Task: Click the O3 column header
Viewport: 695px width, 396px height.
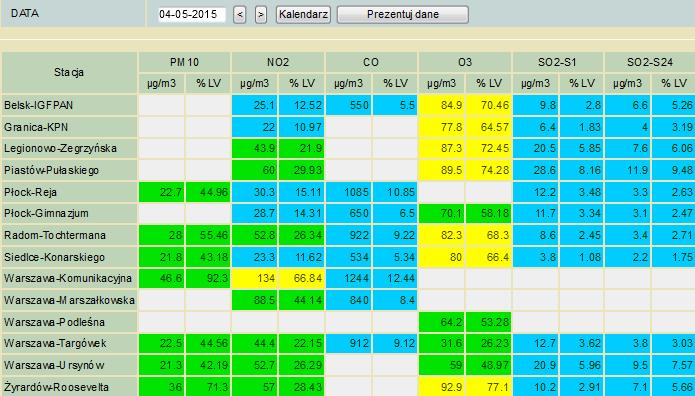Action: 465,63
